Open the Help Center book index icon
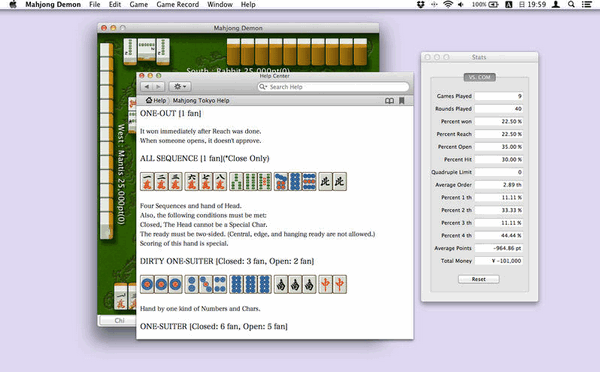The height and width of the screenshot is (372, 600). [x=389, y=101]
